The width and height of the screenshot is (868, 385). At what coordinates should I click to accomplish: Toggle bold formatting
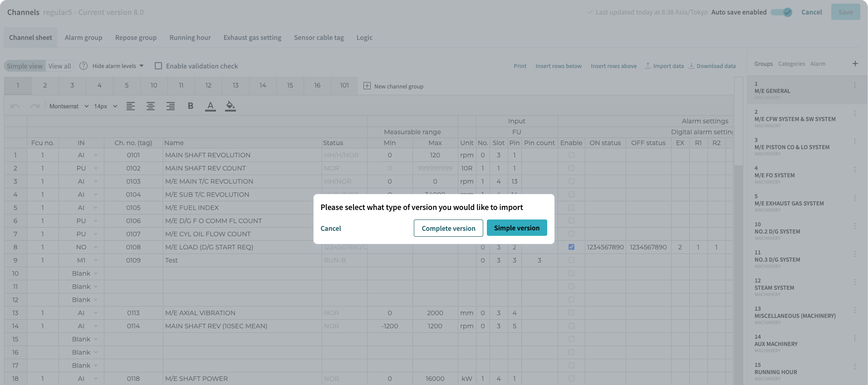click(191, 106)
